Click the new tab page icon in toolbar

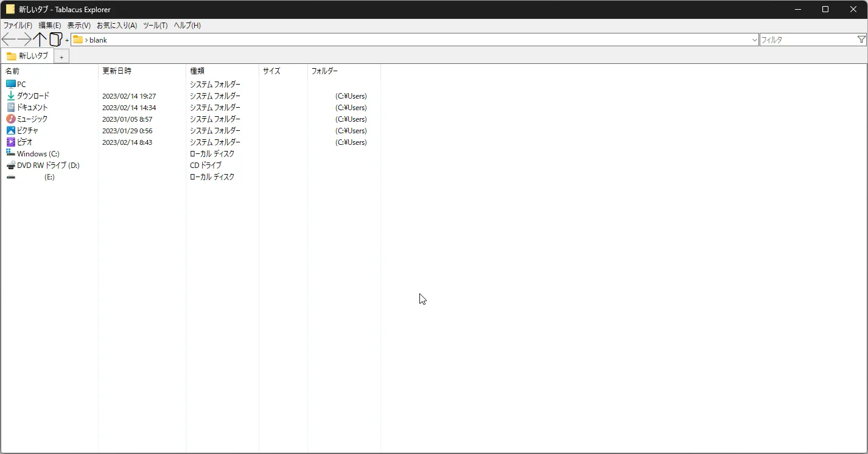[x=55, y=40]
